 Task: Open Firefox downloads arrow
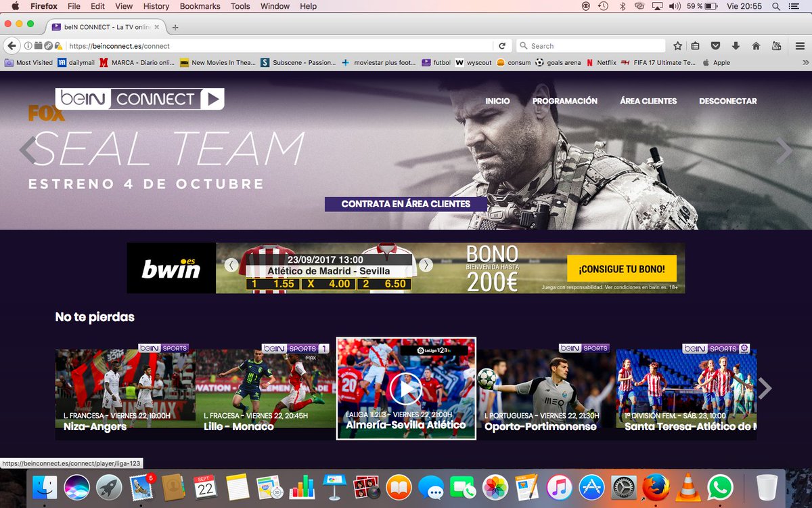(736, 46)
